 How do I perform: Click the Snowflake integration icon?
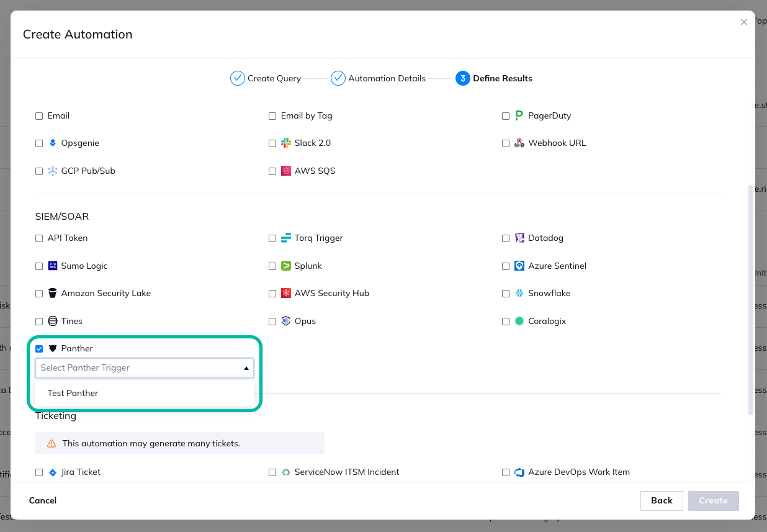pos(518,293)
